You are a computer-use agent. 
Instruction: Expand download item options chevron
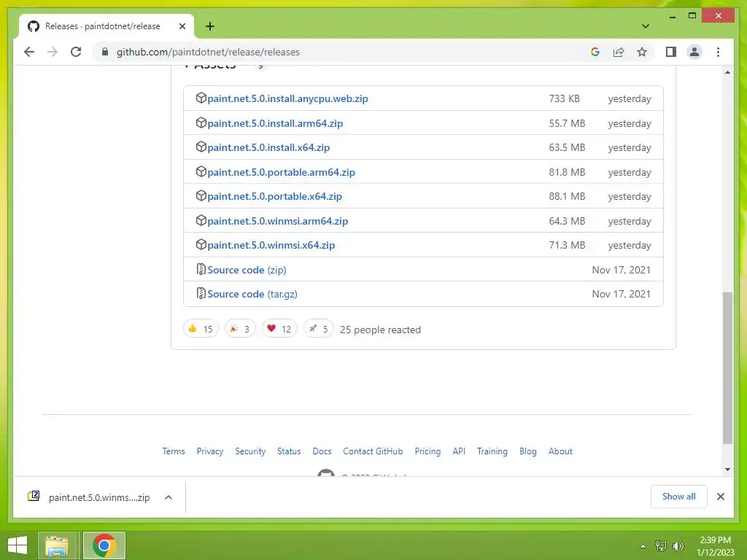(x=169, y=497)
